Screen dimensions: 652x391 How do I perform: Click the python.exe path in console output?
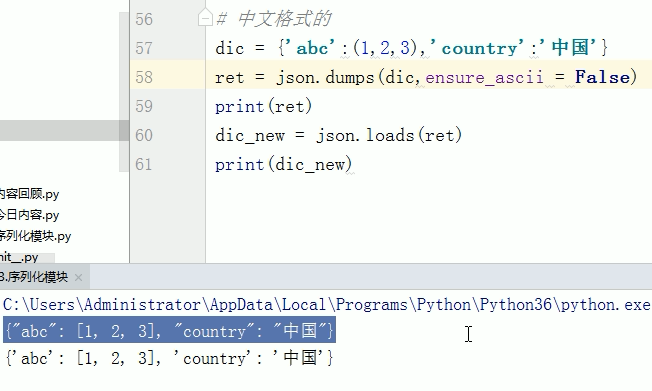point(326,305)
